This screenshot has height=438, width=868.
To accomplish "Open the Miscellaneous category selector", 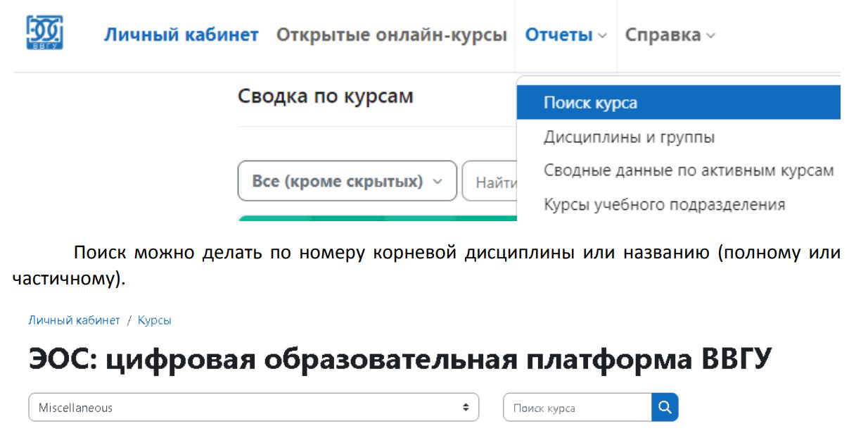I will tap(253, 408).
